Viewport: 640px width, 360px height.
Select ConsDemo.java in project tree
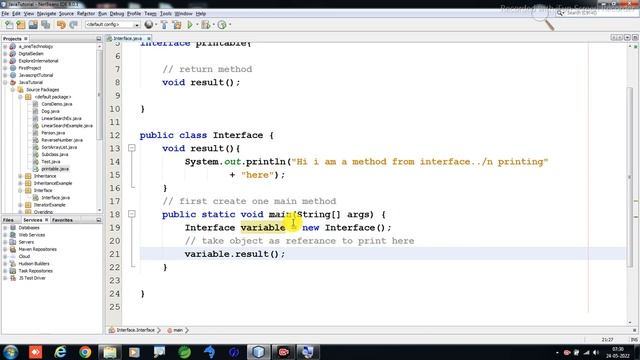click(x=56, y=104)
